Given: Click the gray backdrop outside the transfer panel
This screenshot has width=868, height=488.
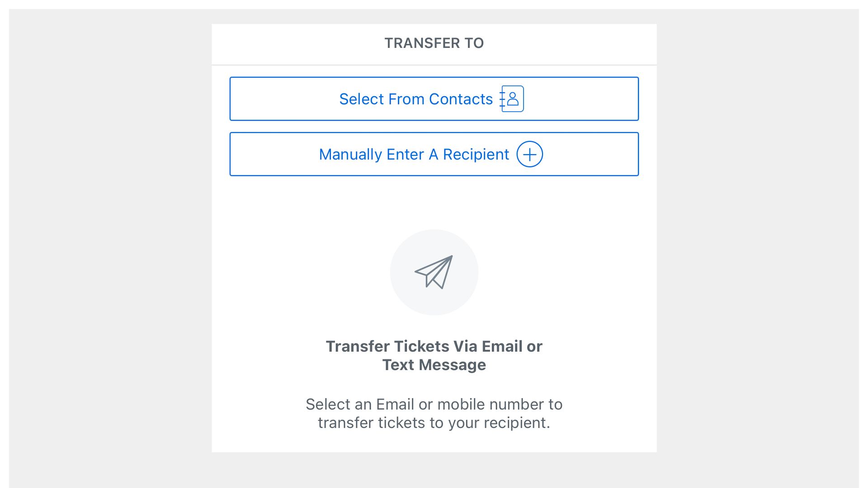Looking at the screenshot, I should [x=108, y=244].
